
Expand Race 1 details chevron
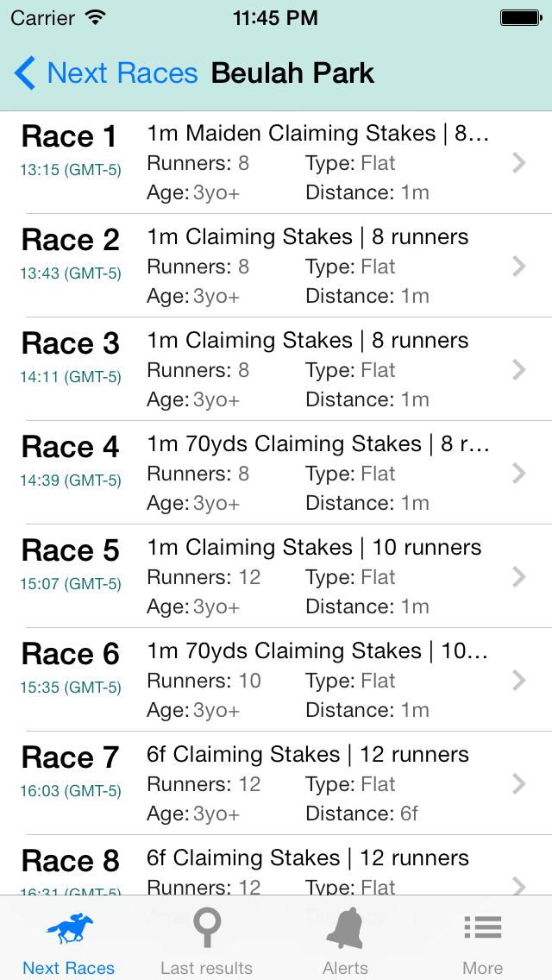click(x=518, y=163)
